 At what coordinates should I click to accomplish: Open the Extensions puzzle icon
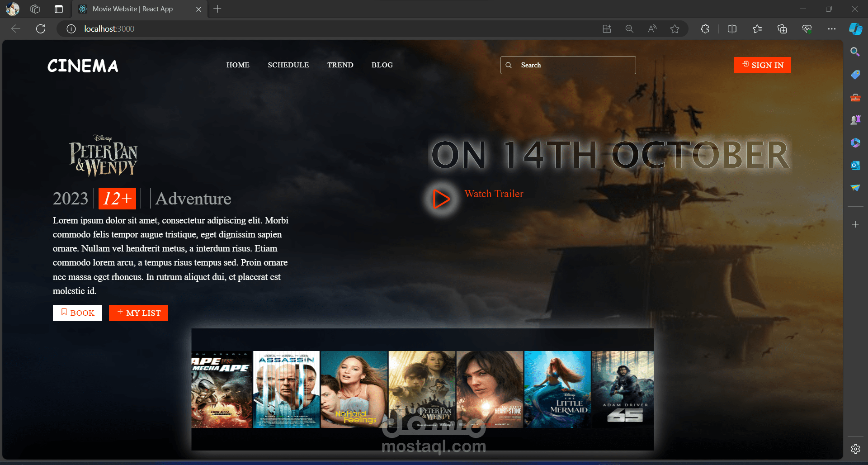(x=705, y=29)
